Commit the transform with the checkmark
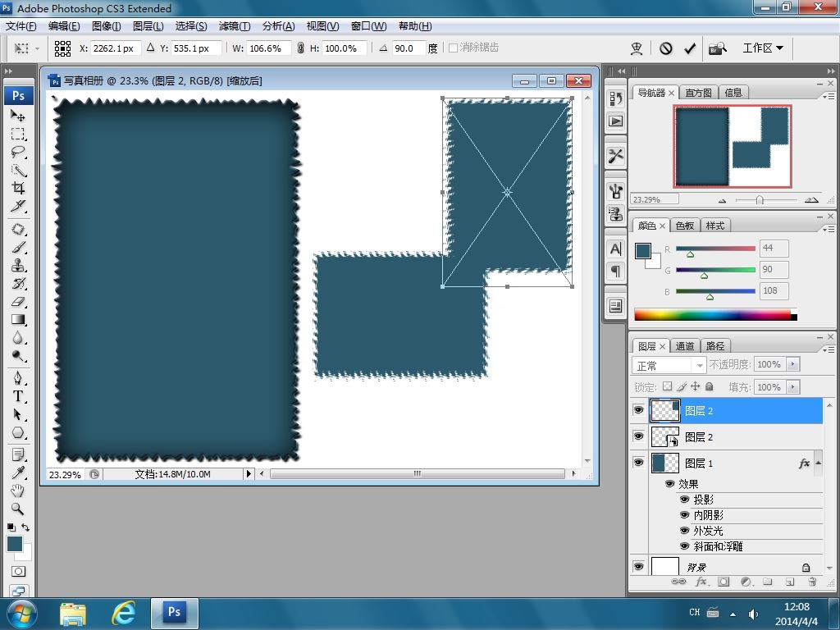This screenshot has width=840, height=630. (x=690, y=48)
